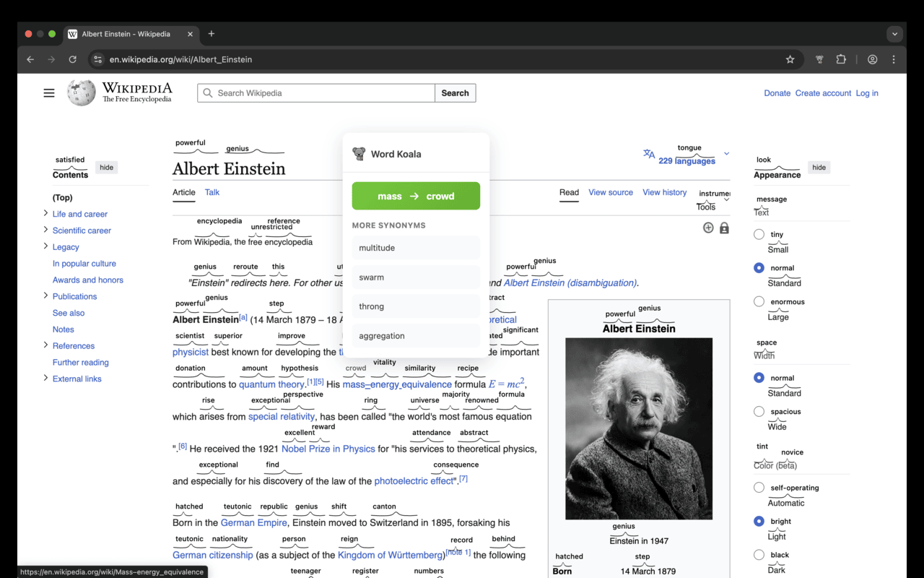Go back to the previous page

pyautogui.click(x=30, y=59)
